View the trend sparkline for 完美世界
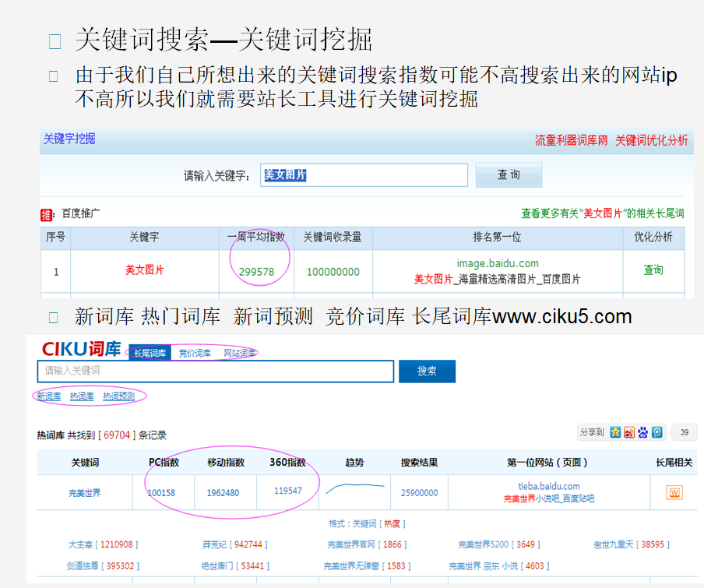 [x=354, y=488]
